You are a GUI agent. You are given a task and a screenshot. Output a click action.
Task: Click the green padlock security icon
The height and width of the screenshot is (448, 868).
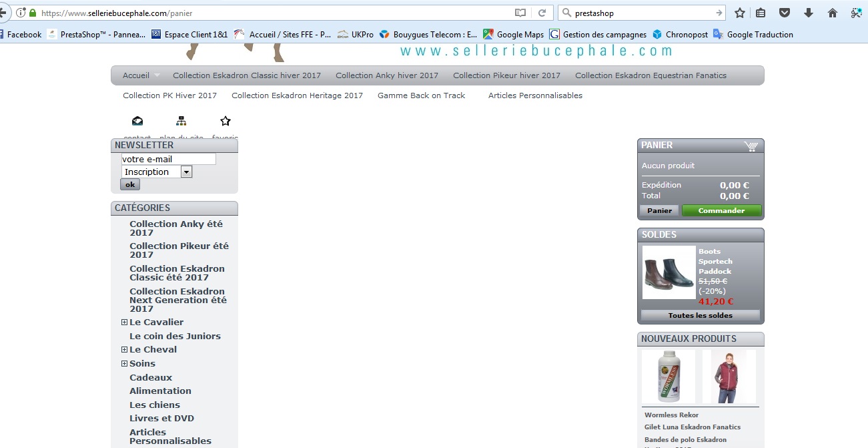pos(33,13)
